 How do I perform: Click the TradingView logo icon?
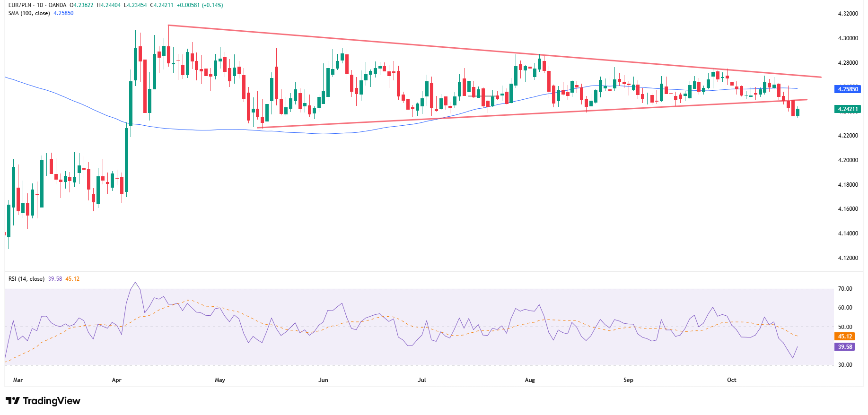[13, 401]
